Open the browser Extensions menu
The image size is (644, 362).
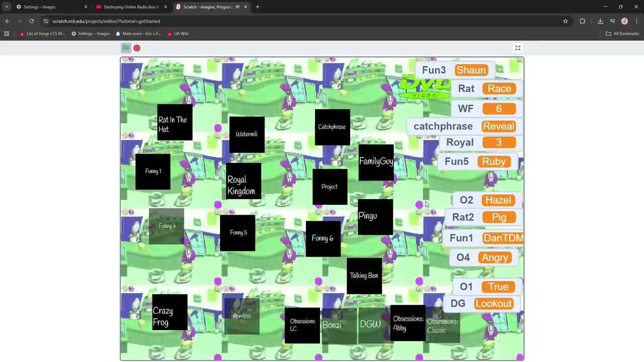[583, 21]
